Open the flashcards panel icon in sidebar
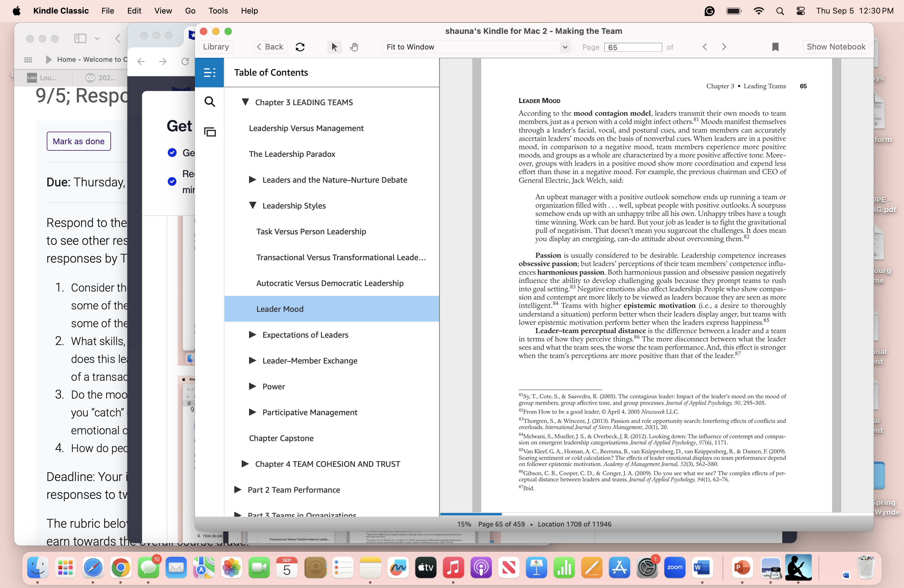Image resolution: width=904 pixels, height=588 pixels. point(210,132)
